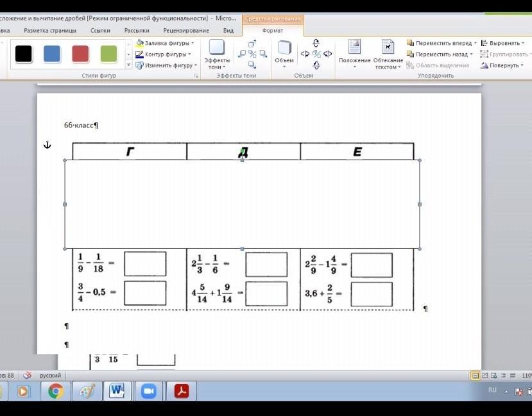This screenshot has width=532, height=416.
Task: Apply the black shape style swatch
Action: (x=23, y=54)
